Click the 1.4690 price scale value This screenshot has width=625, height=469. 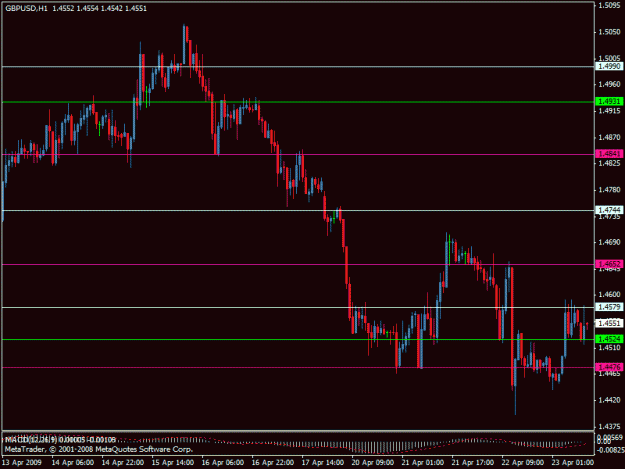(609, 242)
